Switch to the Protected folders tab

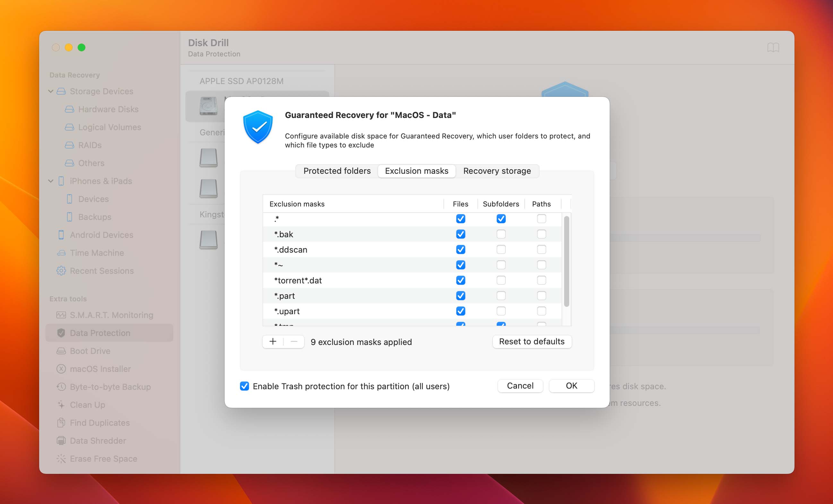coord(337,171)
